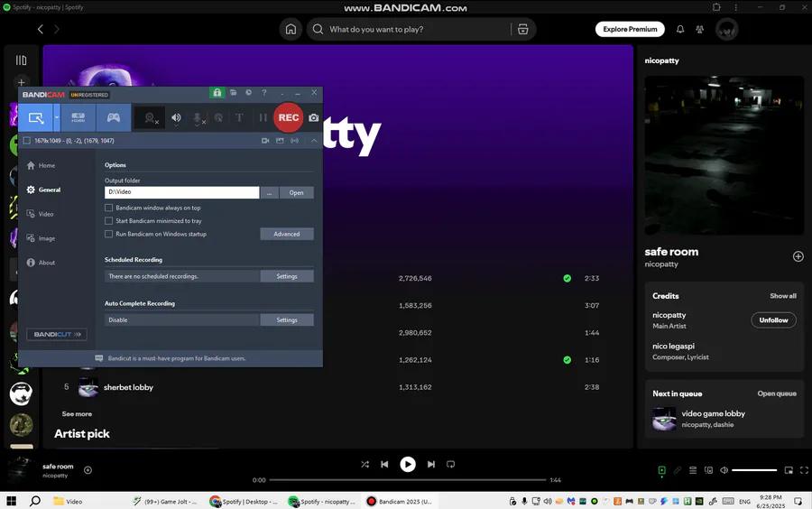Image resolution: width=812 pixels, height=509 pixels.
Task: Open Spotify Friend Activity icon
Action: [699, 29]
